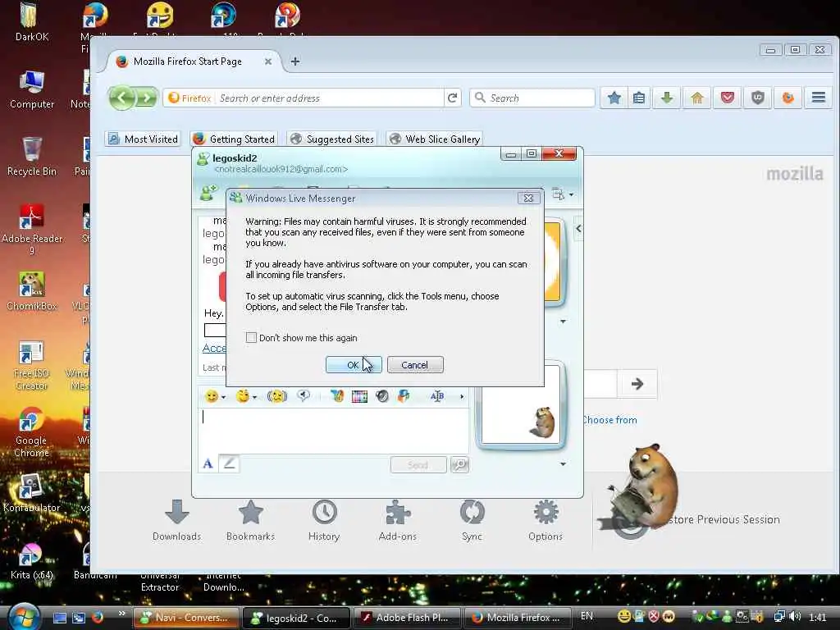Image resolution: width=840 pixels, height=630 pixels.
Task: Open my display picture dropdown arrow
Action: coord(563,464)
